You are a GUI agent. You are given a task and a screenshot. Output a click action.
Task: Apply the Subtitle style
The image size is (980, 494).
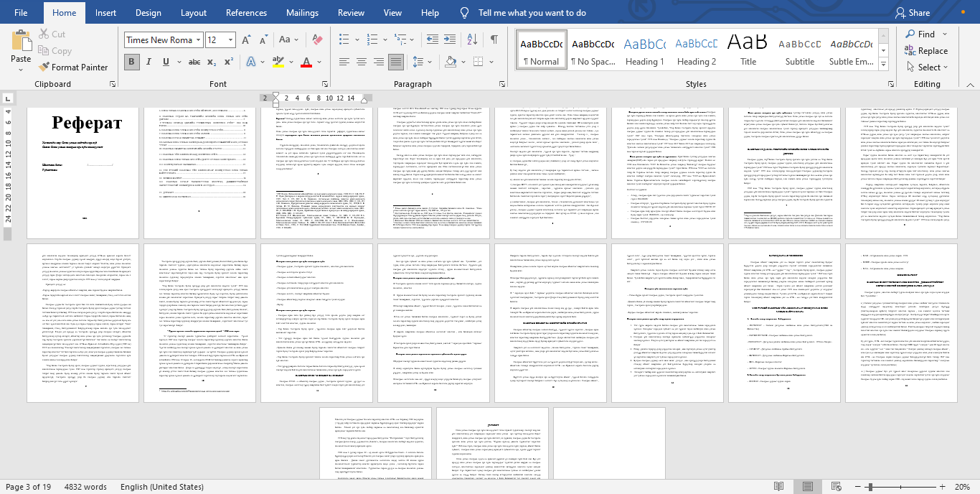tap(799, 50)
